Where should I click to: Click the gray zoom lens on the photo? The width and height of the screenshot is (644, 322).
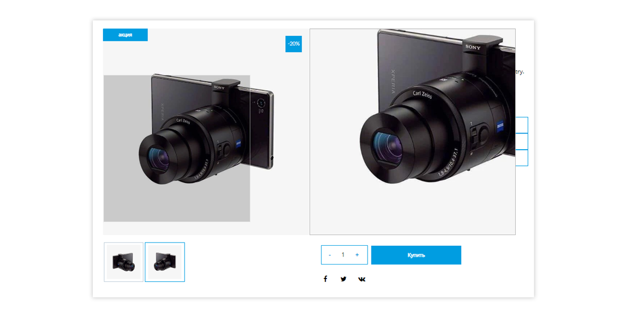[177, 148]
